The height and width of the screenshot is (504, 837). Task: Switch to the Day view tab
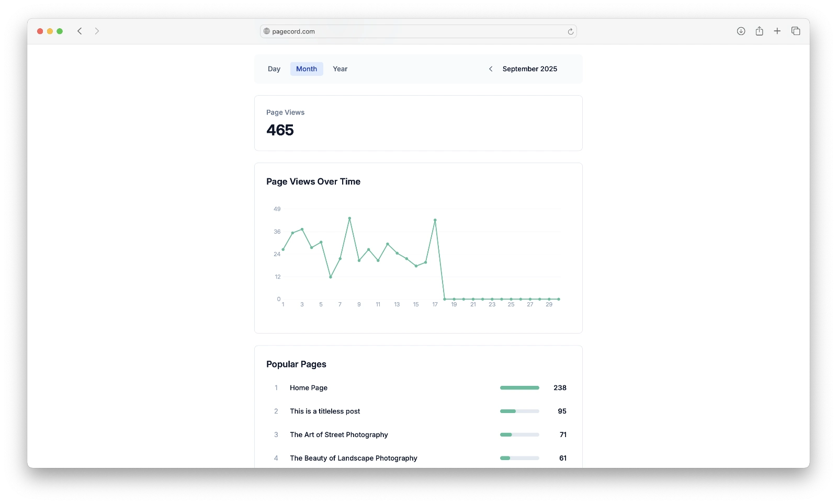coord(274,69)
